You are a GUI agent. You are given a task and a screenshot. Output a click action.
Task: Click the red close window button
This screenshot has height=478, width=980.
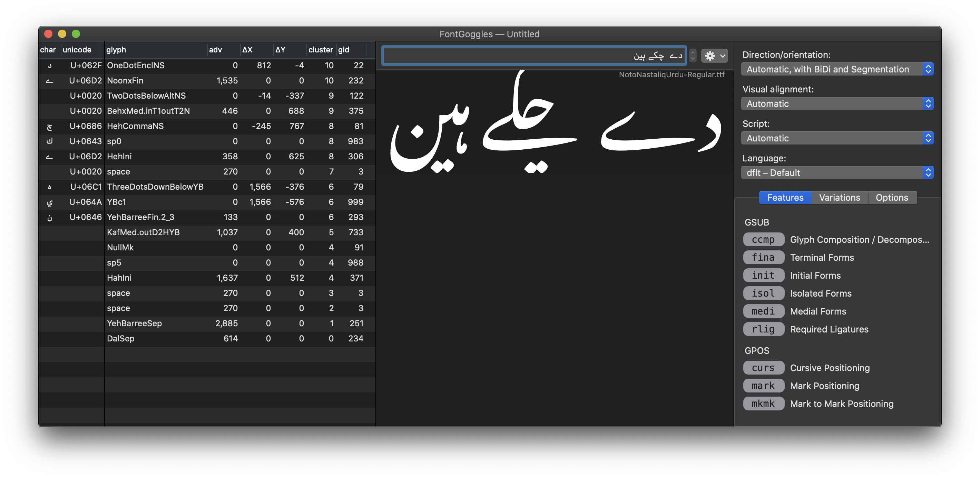(48, 34)
